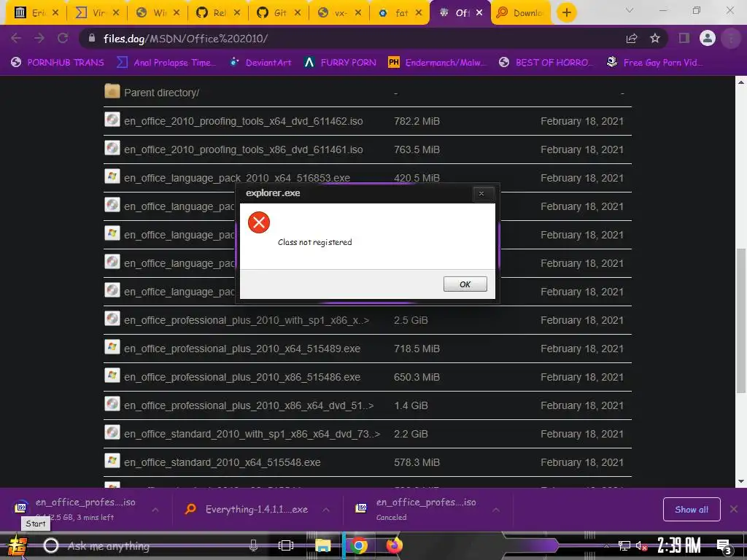Expand options chevron for Everything exe download

click(326, 510)
